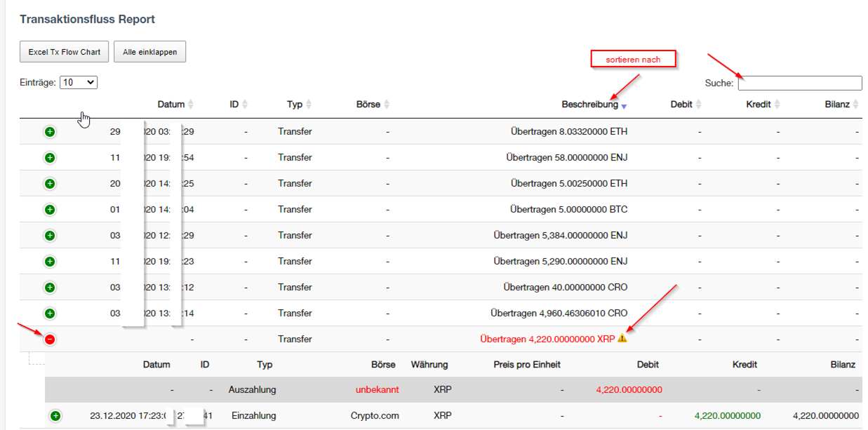Sort table by Typ column
868x430 pixels.
299,105
